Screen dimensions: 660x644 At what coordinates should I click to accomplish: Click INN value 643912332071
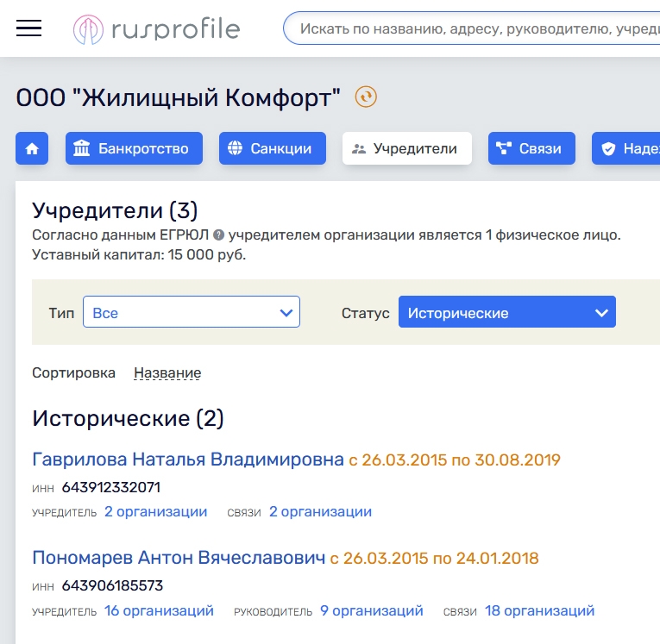point(111,487)
